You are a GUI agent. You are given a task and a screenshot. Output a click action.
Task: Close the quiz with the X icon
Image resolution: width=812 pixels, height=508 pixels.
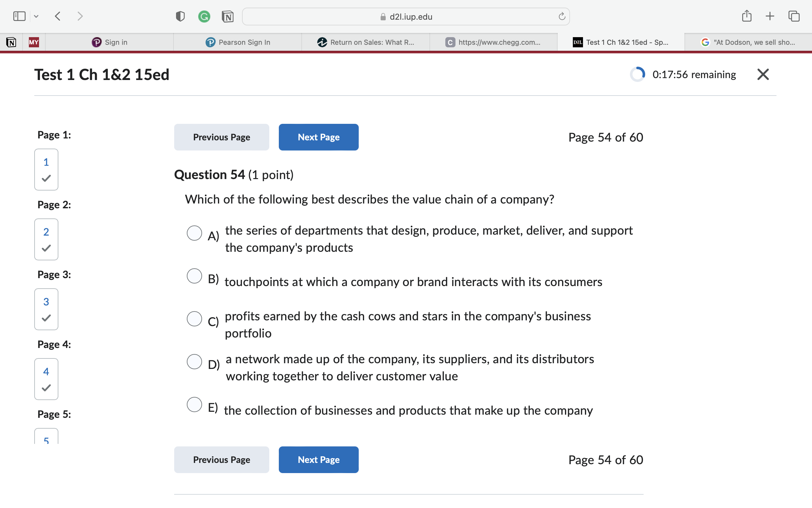click(x=763, y=74)
